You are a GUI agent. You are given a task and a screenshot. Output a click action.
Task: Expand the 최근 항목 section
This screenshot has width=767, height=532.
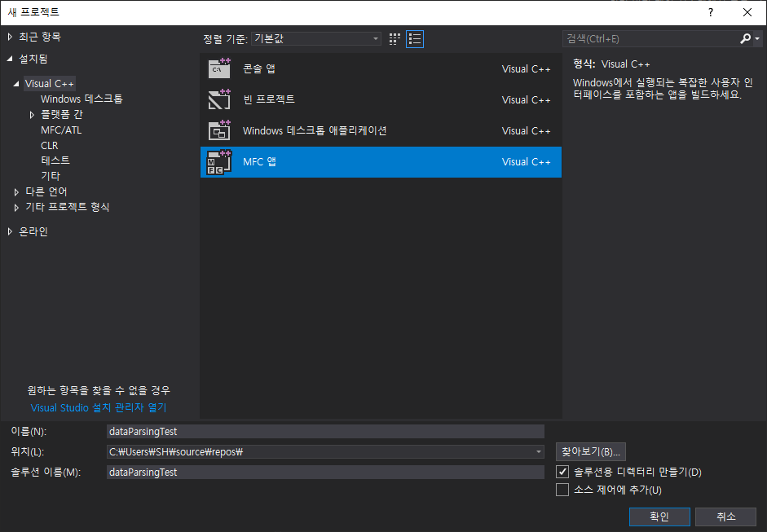[x=10, y=37]
